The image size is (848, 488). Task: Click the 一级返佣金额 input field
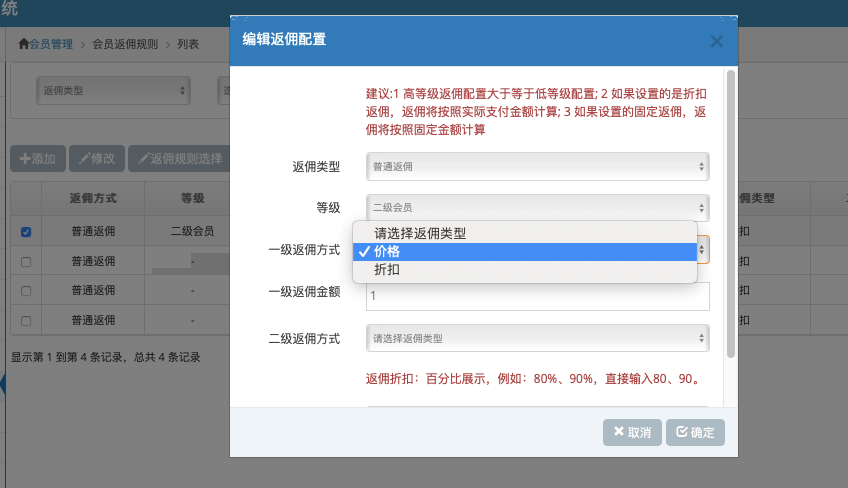point(538,296)
